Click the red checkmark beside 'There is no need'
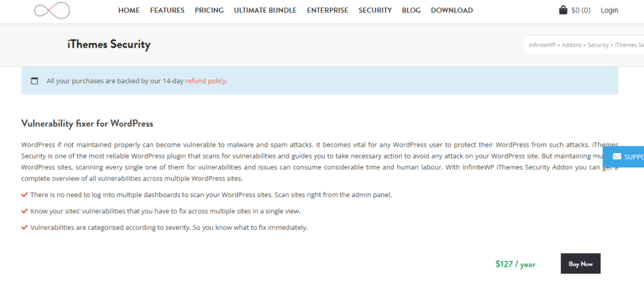Screen dimensions: 644x287 click(25, 194)
